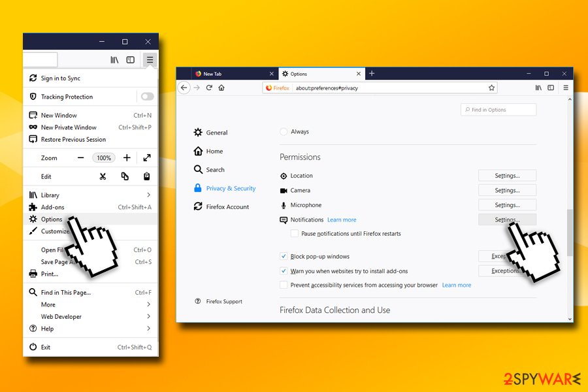This screenshot has height=392, width=588.
Task: Close the Options tab
Action: pos(359,74)
